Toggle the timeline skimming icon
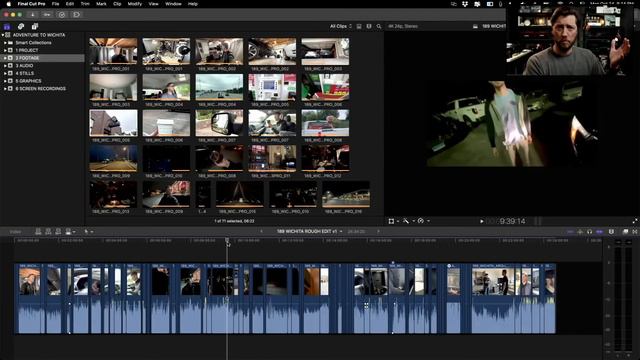Viewport: 640px width, 360px height. tap(570, 231)
